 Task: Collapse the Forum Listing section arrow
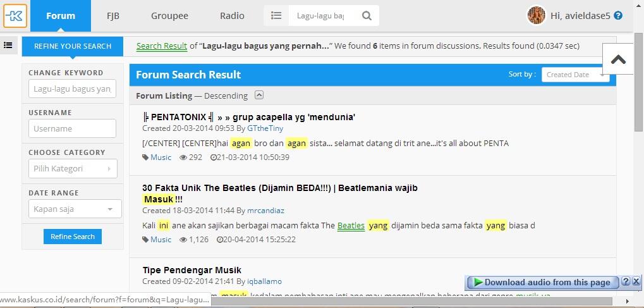coord(258,95)
